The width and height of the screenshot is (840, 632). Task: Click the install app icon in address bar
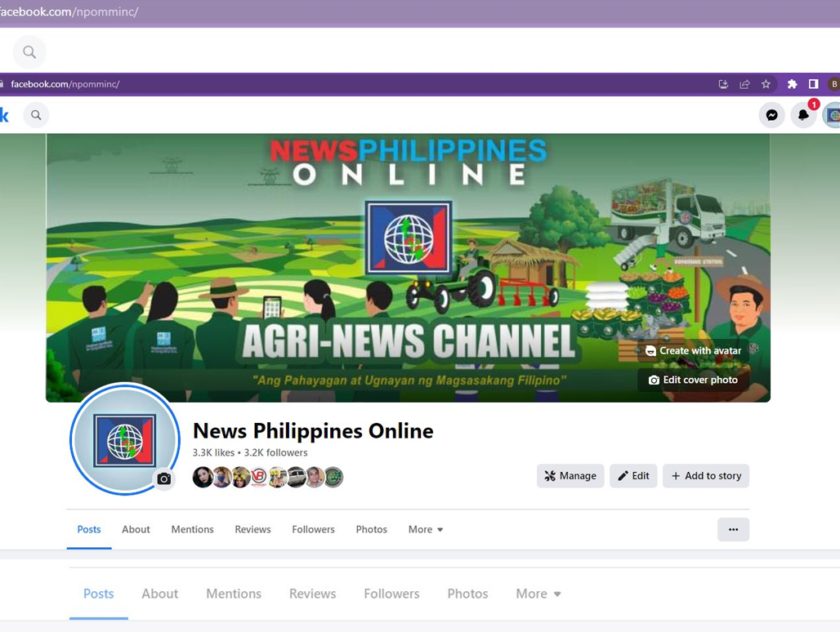coord(723,84)
